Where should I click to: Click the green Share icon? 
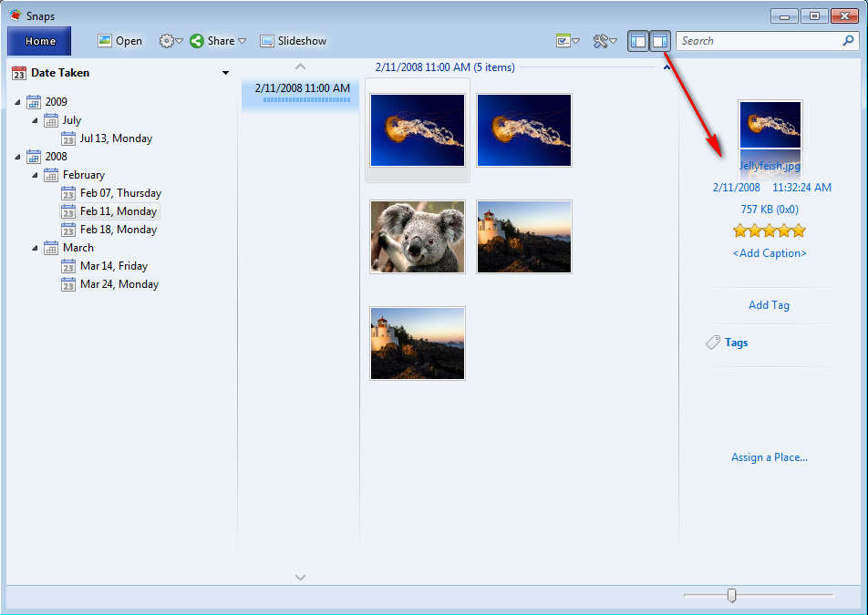click(197, 41)
